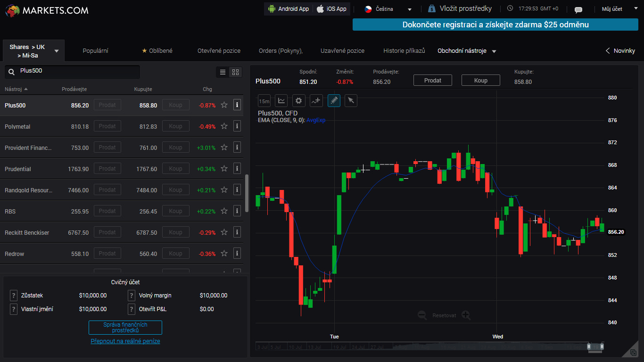Open info for Redrow row

pos(237,253)
